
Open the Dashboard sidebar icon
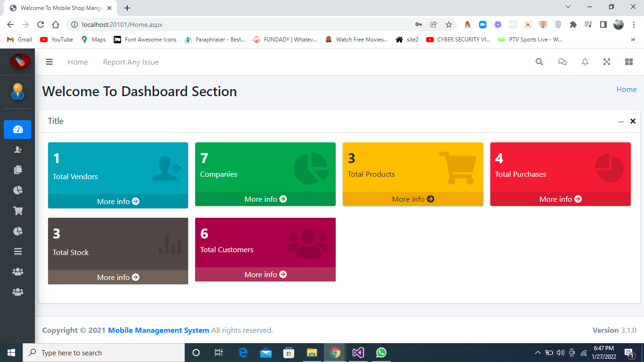(x=17, y=130)
